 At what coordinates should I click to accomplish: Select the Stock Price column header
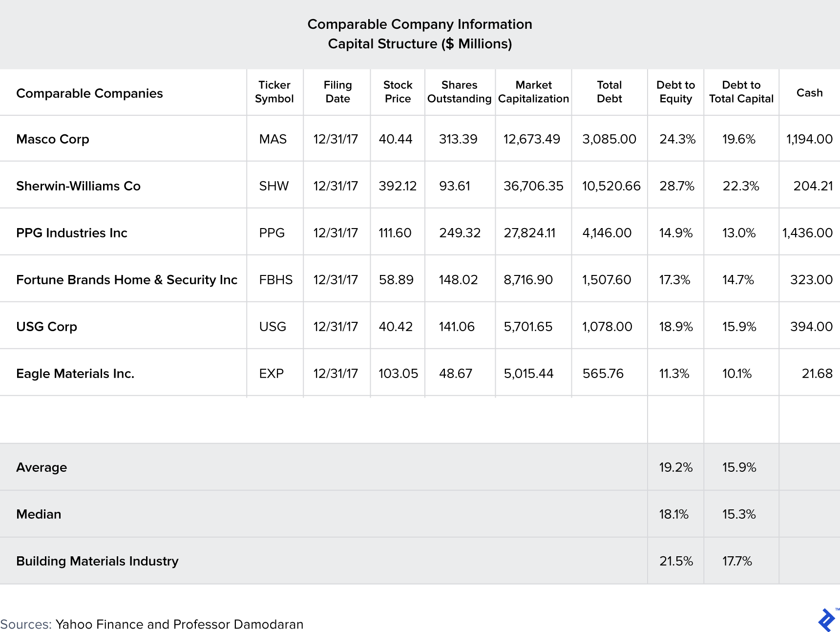click(398, 92)
